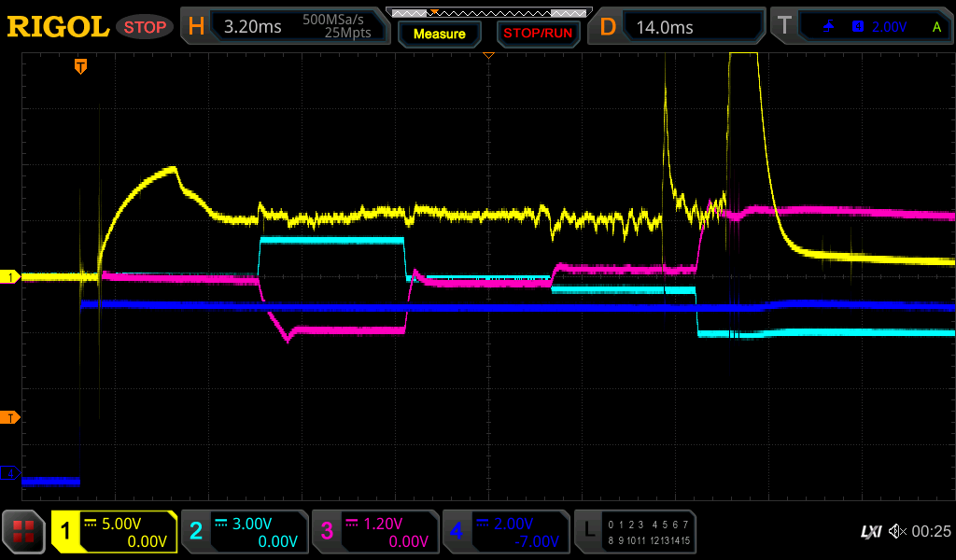This screenshot has height=560, width=956.
Task: Toggle channel 4 with the 2.00V label
Action: (x=506, y=532)
